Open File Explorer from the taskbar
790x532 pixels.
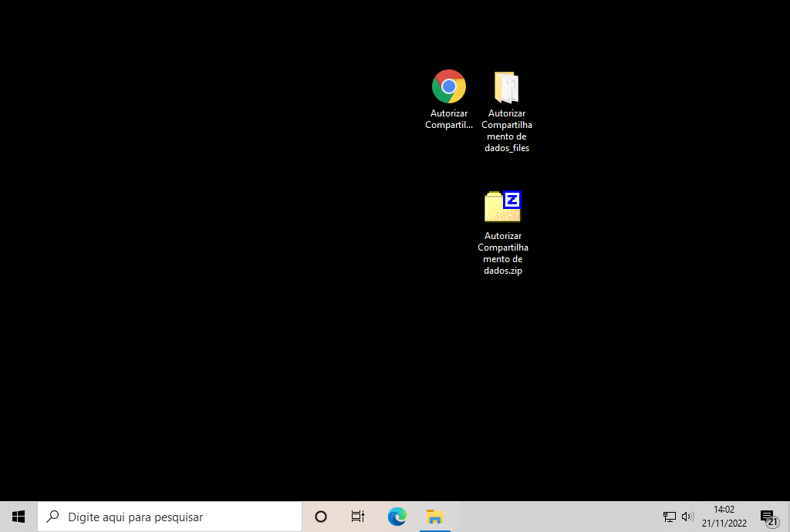point(434,517)
